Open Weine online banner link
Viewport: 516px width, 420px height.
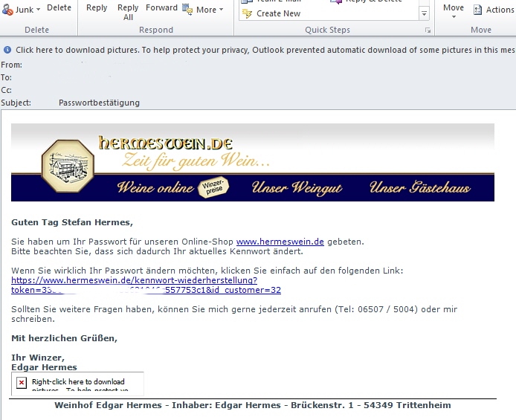[x=155, y=187]
